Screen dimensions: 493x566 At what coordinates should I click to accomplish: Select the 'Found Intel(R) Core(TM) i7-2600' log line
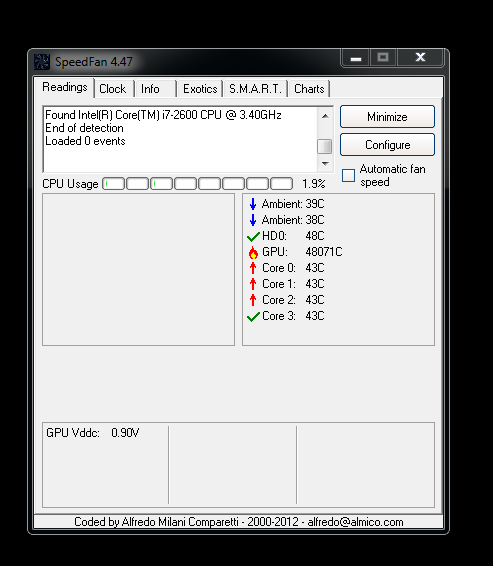163,115
